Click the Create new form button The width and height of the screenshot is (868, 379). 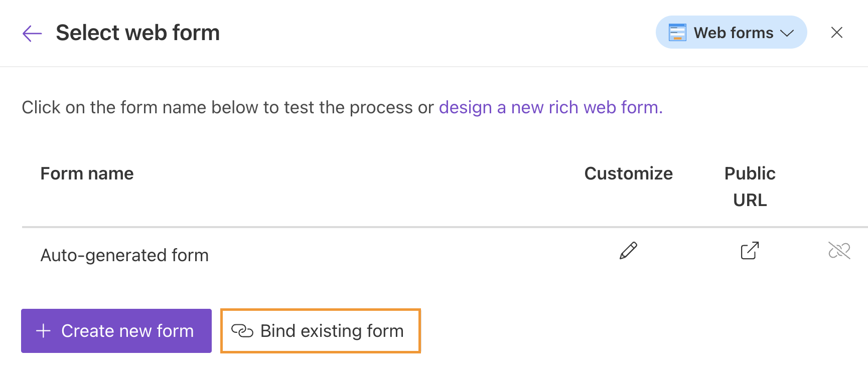tap(116, 331)
